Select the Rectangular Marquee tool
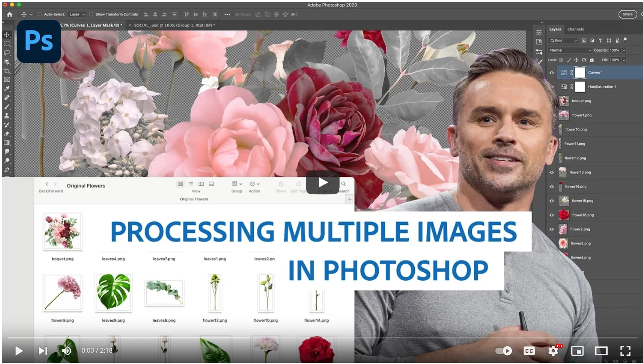 click(7, 44)
